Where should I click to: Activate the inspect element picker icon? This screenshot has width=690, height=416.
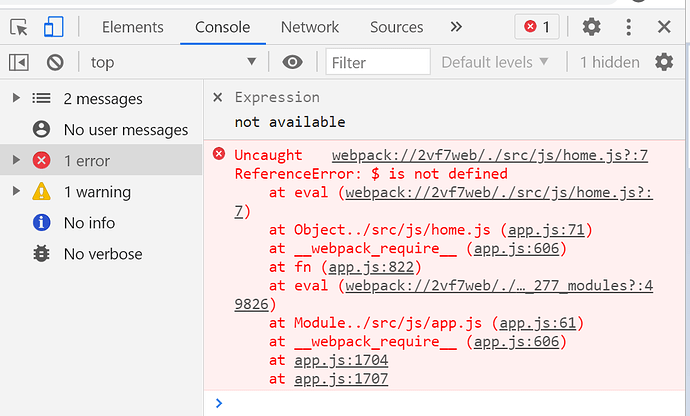pyautogui.click(x=18, y=27)
